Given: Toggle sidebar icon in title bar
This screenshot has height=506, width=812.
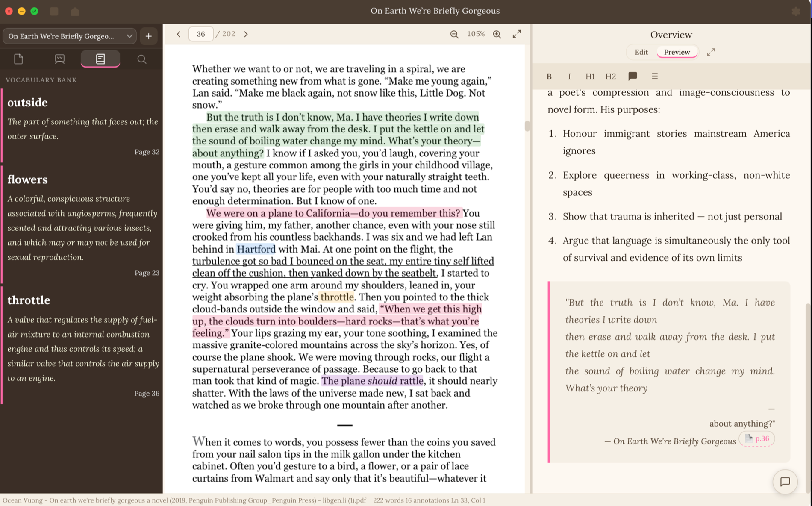Looking at the screenshot, I should [x=54, y=11].
